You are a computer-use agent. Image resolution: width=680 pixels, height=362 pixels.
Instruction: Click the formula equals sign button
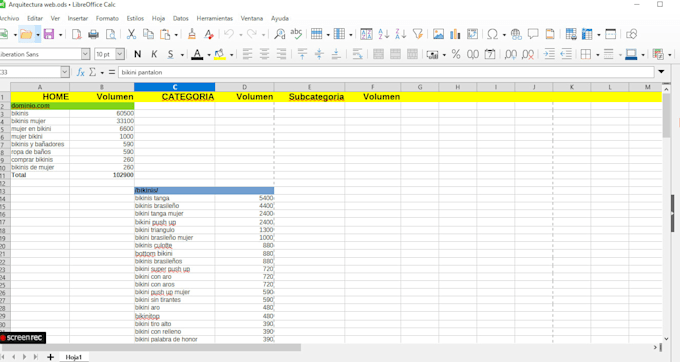[x=112, y=72]
